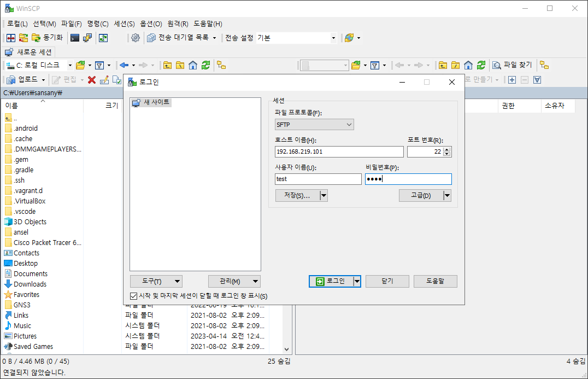Click the local panel filter icon
Viewport: 588px width, 379px height.
[x=99, y=65]
